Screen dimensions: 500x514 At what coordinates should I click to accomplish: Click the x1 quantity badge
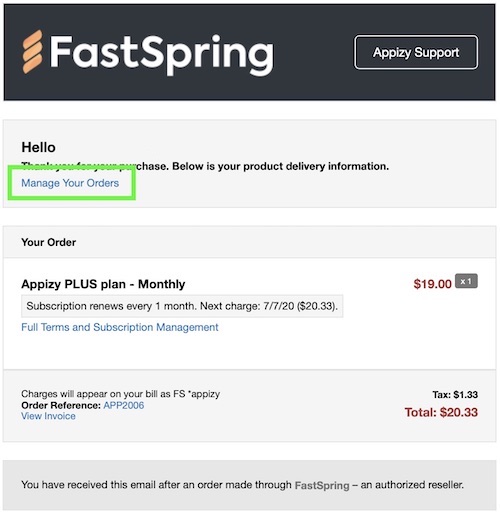coord(466,281)
